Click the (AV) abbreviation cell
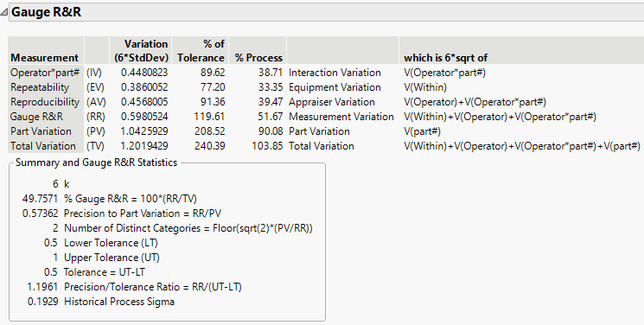 [x=96, y=102]
